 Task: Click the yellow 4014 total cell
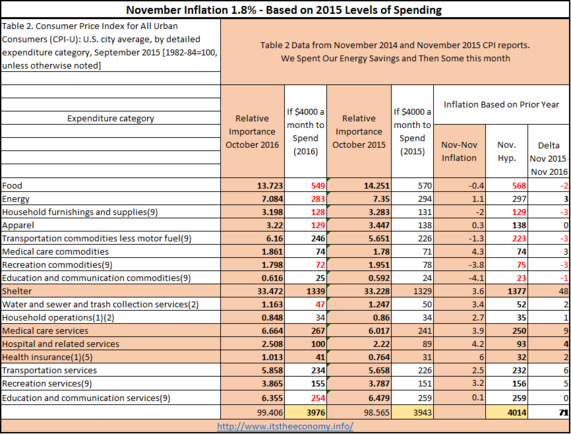tap(506, 412)
